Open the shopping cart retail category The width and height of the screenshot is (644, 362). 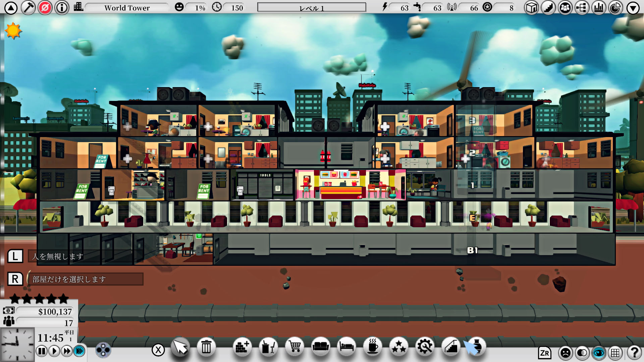click(x=294, y=347)
